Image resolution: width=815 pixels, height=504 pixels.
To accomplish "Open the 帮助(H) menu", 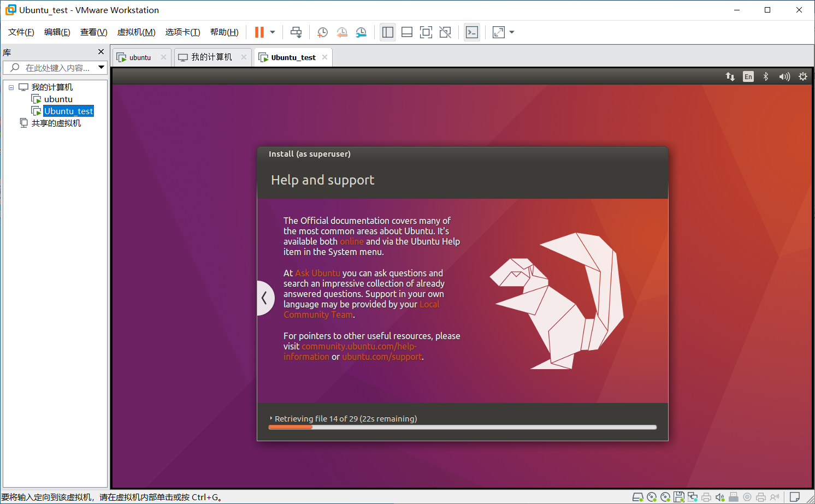I will tap(225, 32).
